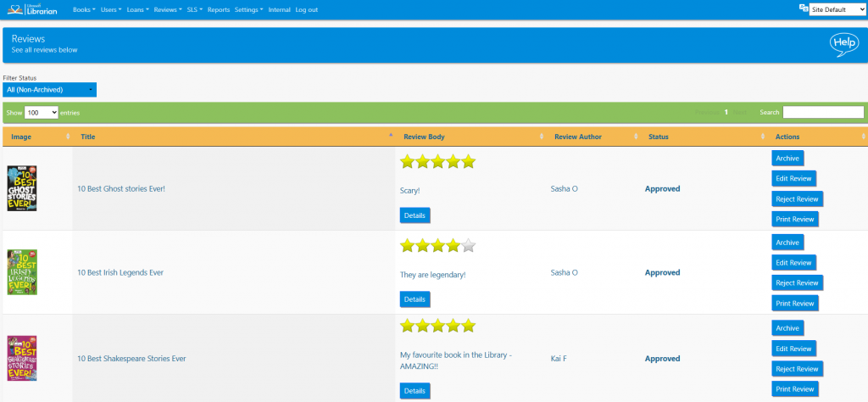Reject the 10 Best Irish Legends review
The image size is (868, 402).
(797, 283)
